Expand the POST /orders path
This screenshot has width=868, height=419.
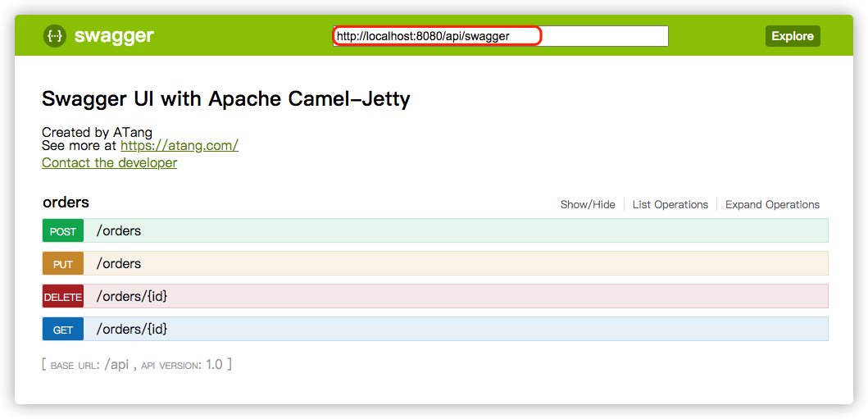[x=119, y=230]
